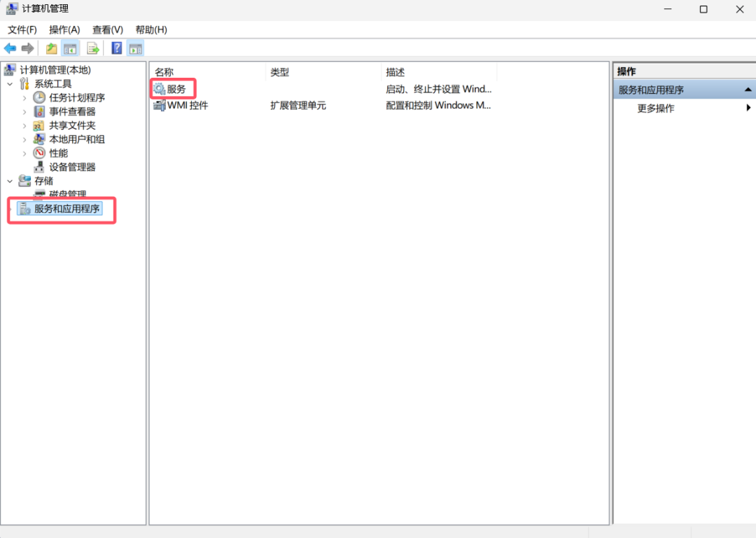The height and width of the screenshot is (538, 756).
Task: Select 本地用户和组 in the tree
Action: (x=77, y=139)
